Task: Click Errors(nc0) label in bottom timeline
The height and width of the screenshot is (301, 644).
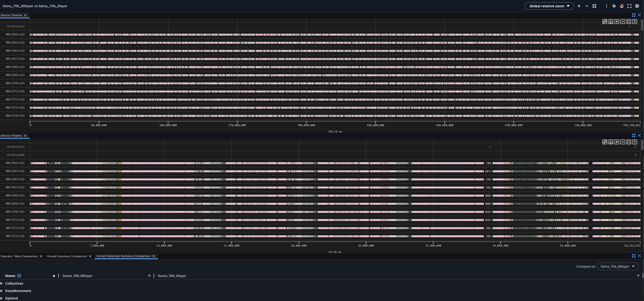Action: click(16, 155)
